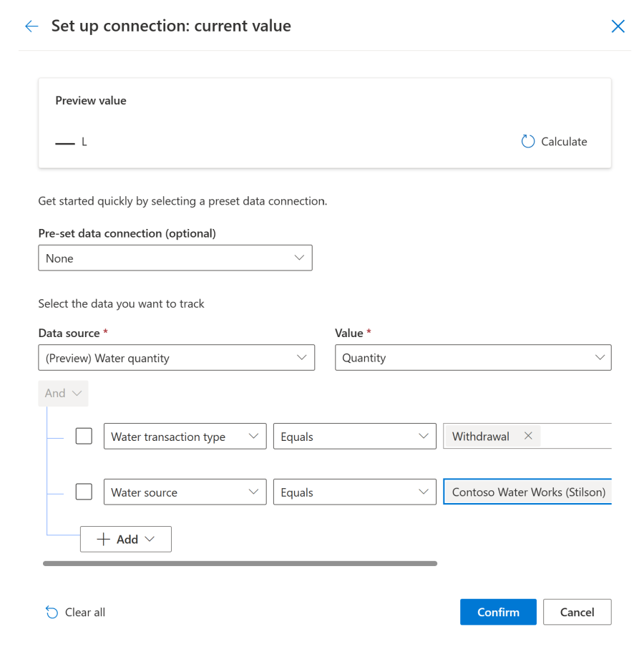Check the Water source row checkbox
Image resolution: width=644 pixels, height=652 pixels.
(x=84, y=491)
